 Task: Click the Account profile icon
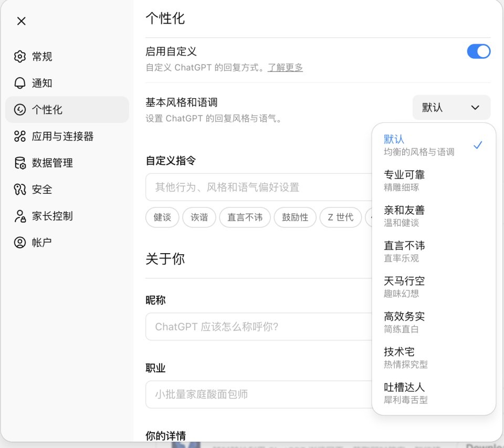click(20, 243)
